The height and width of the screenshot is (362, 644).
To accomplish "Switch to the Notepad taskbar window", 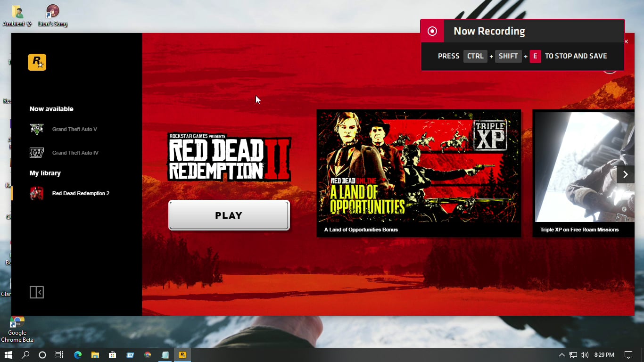I will (x=165, y=355).
